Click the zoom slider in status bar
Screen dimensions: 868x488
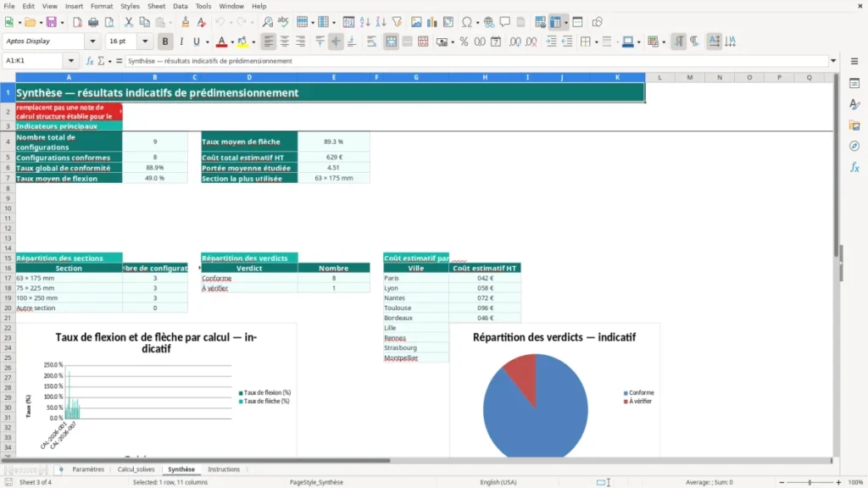[810, 482]
